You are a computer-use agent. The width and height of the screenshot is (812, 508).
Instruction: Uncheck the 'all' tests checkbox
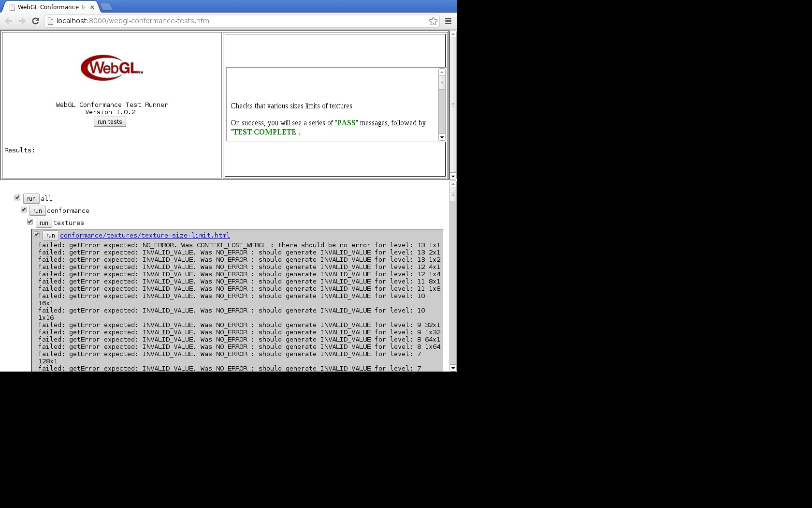17,198
